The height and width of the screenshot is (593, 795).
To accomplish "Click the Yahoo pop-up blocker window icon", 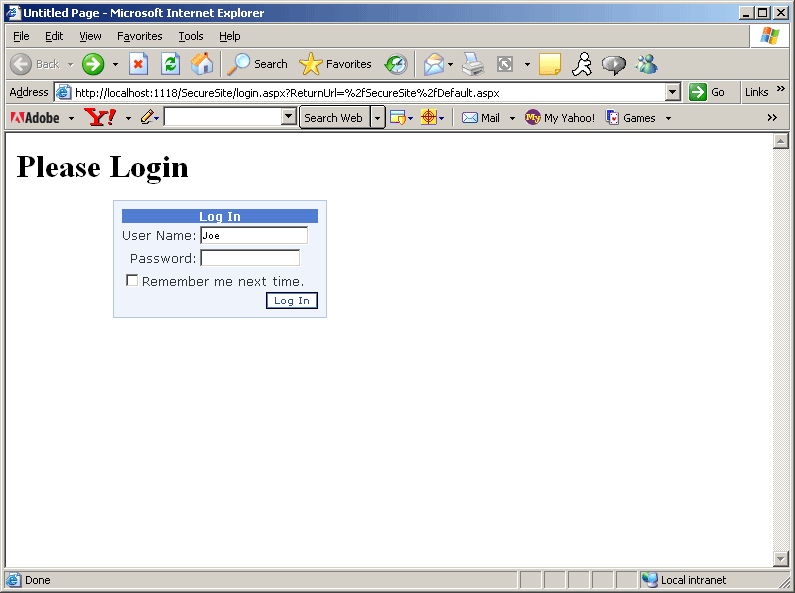I will pos(398,118).
